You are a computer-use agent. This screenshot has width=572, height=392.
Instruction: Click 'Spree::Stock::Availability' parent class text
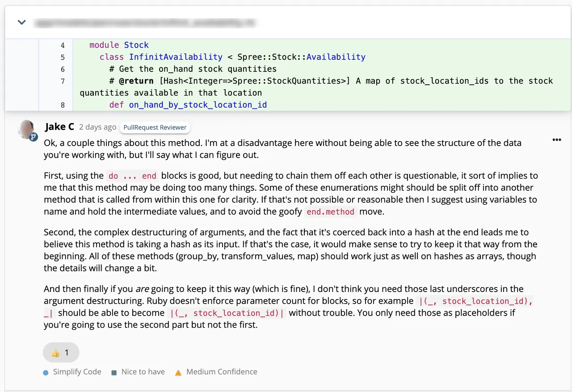[301, 57]
